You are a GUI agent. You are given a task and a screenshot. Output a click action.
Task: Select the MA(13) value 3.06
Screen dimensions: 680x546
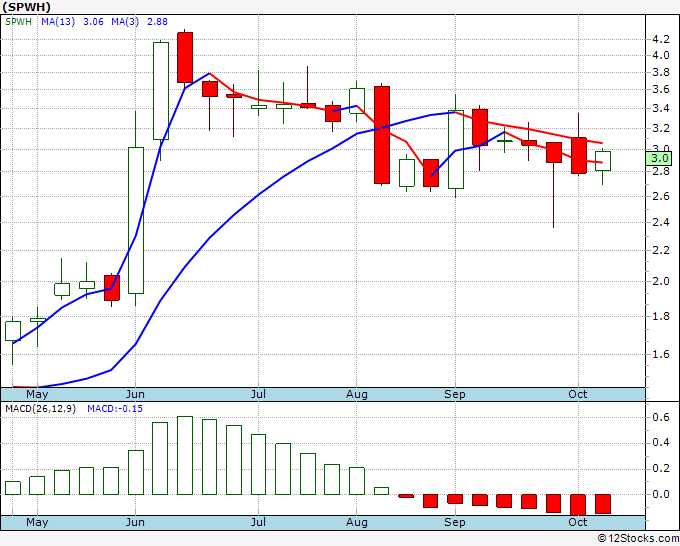pos(93,22)
